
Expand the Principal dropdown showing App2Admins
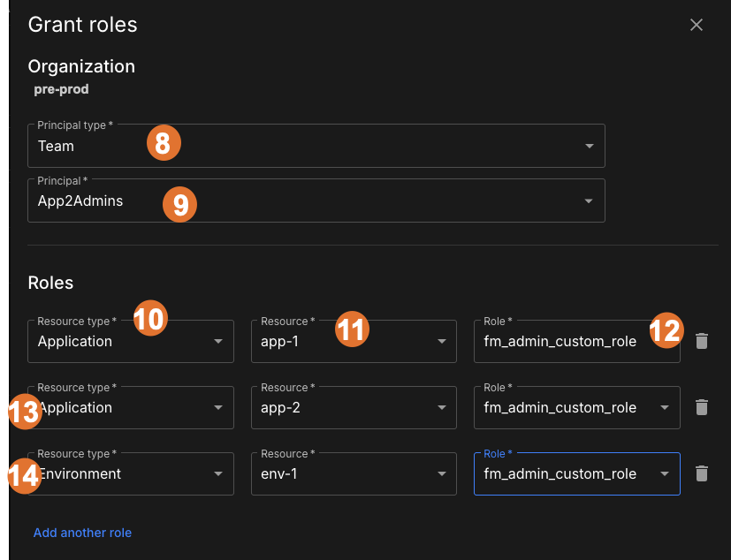(x=589, y=201)
